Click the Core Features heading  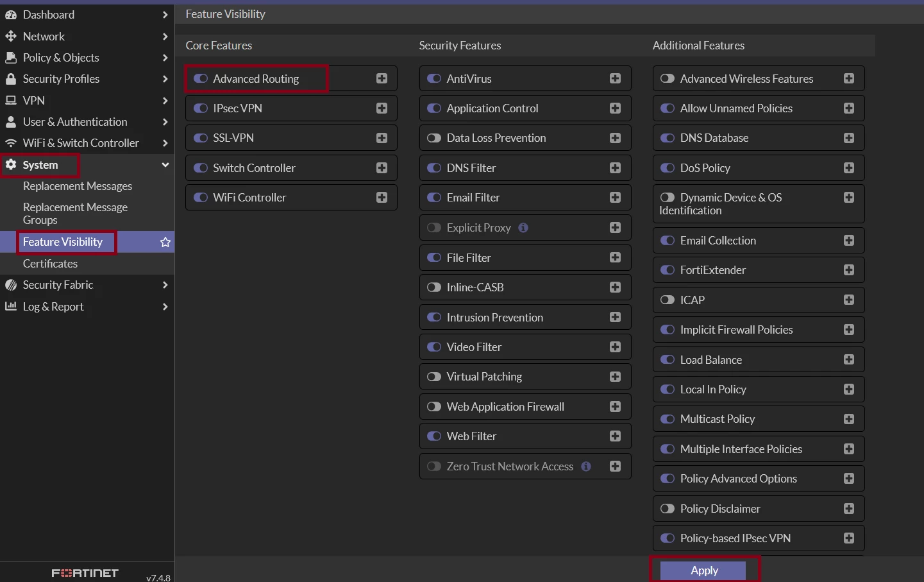219,46
